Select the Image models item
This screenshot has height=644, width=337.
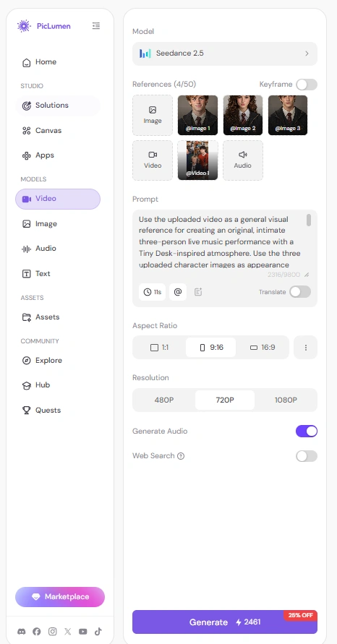click(58, 224)
